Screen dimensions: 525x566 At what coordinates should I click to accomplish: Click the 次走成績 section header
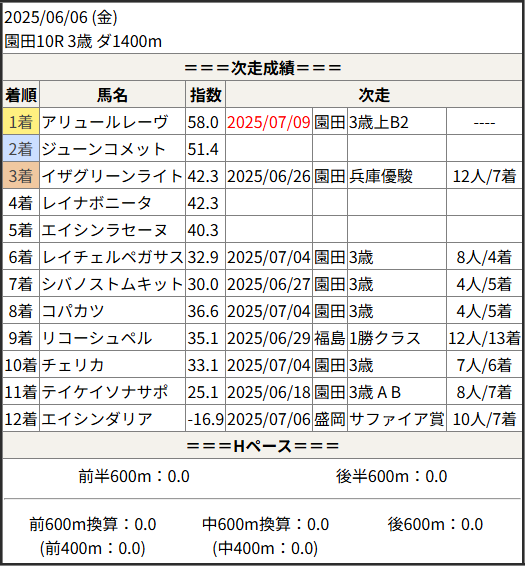click(x=262, y=68)
